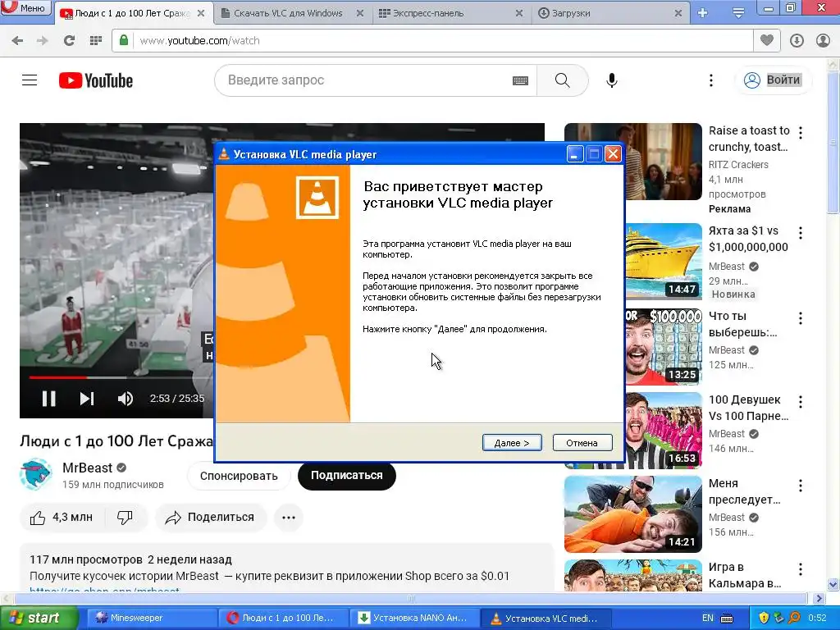Click Подписаться subscribe button
Screen dimensions: 840x630
pyautogui.click(x=347, y=476)
